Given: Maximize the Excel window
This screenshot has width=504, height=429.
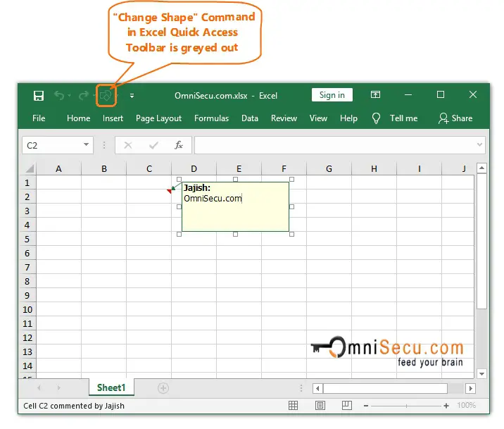Looking at the screenshot, I should (441, 94).
